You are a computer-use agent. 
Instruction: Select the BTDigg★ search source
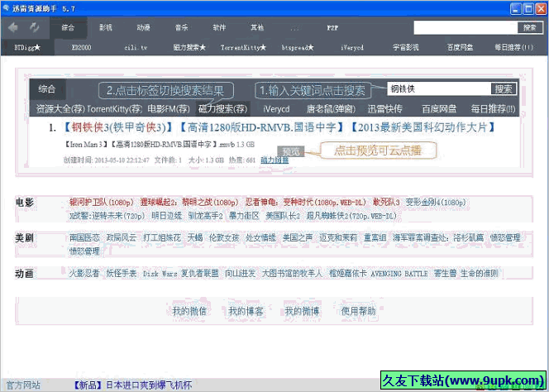click(x=27, y=47)
